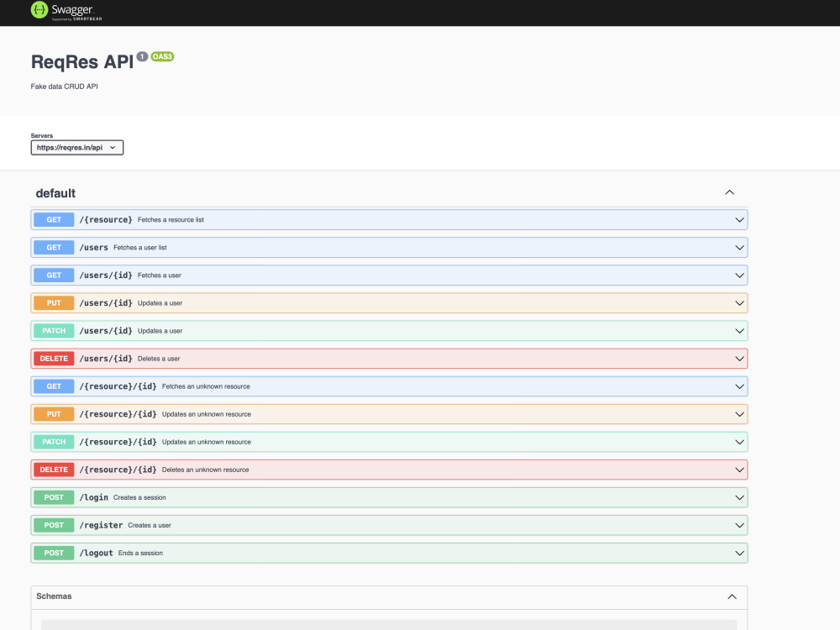Screen dimensions: 840x630
Task: Open the /users/{id} path in the PATCH row
Action: (x=106, y=331)
